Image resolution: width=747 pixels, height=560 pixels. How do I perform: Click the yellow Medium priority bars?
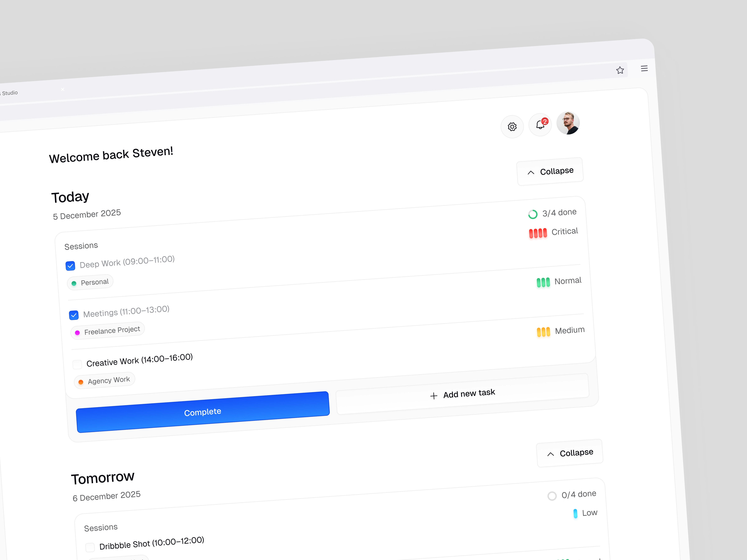tap(543, 332)
